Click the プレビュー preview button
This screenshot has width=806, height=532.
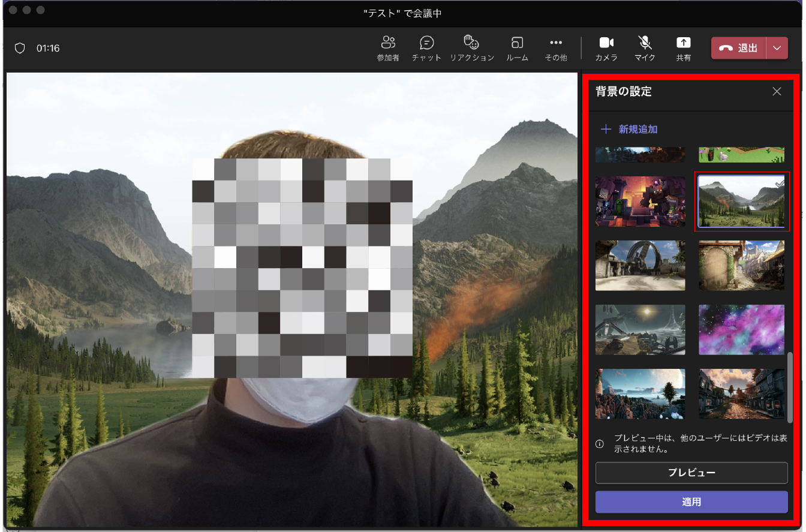pyautogui.click(x=691, y=473)
